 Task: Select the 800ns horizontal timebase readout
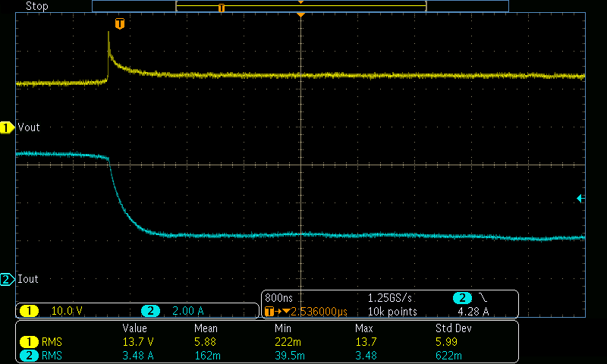pos(279,297)
